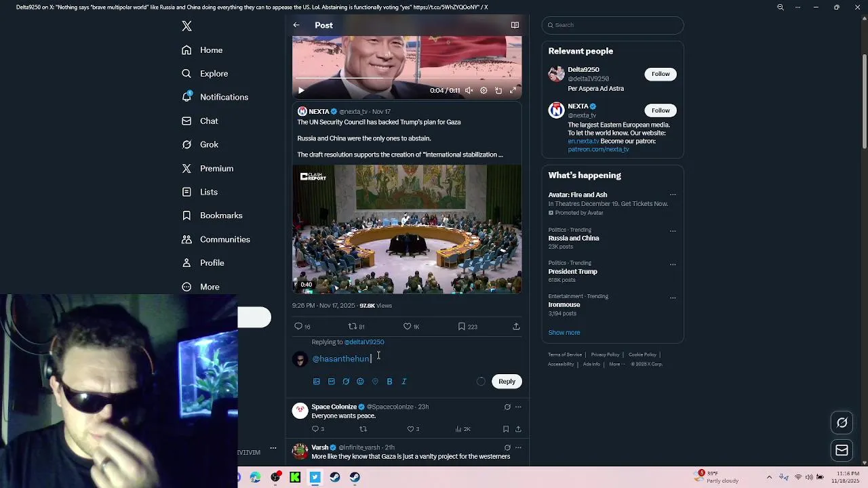Click the Reply button
This screenshot has height=488, width=868.
[x=507, y=382]
